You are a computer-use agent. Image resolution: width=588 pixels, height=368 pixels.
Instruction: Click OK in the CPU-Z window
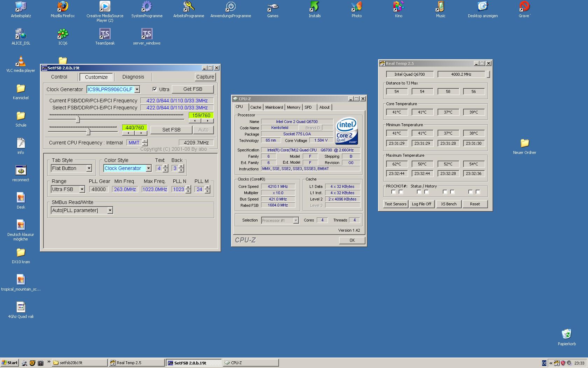[352, 240]
